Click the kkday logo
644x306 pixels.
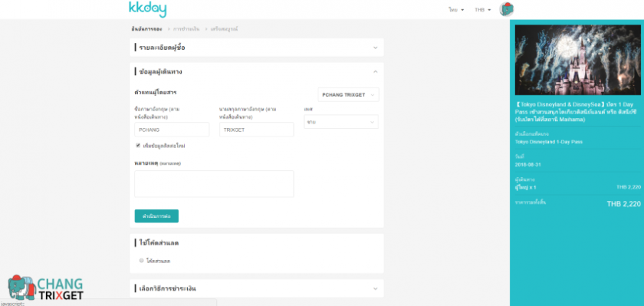(x=147, y=9)
